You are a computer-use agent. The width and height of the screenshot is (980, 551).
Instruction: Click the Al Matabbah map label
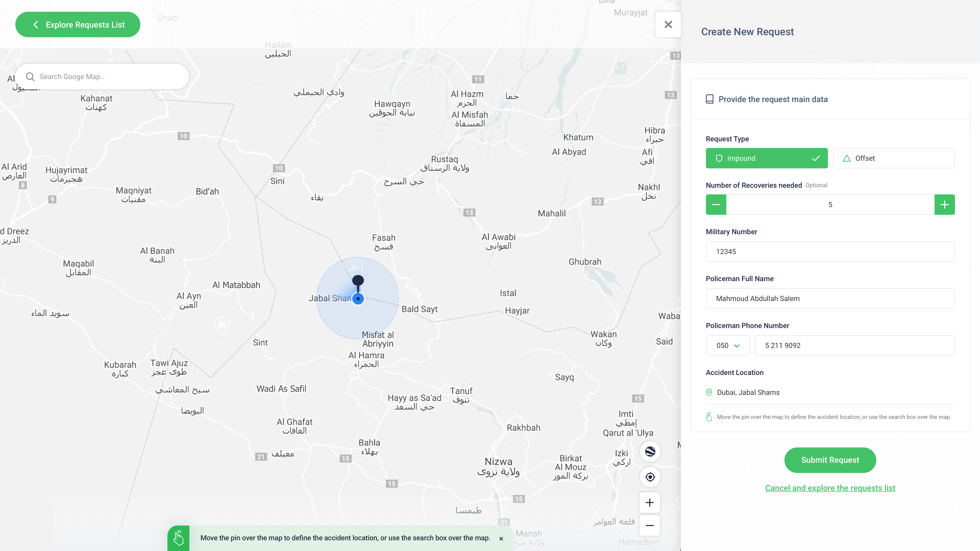[236, 285]
